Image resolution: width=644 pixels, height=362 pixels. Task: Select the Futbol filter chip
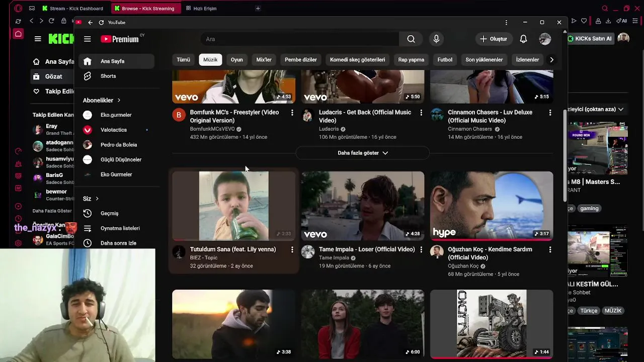(x=445, y=60)
